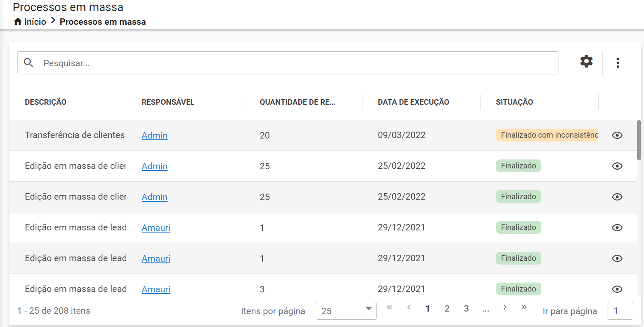View details of Transferência de clientes row
The height and width of the screenshot is (327, 644).
click(x=617, y=136)
